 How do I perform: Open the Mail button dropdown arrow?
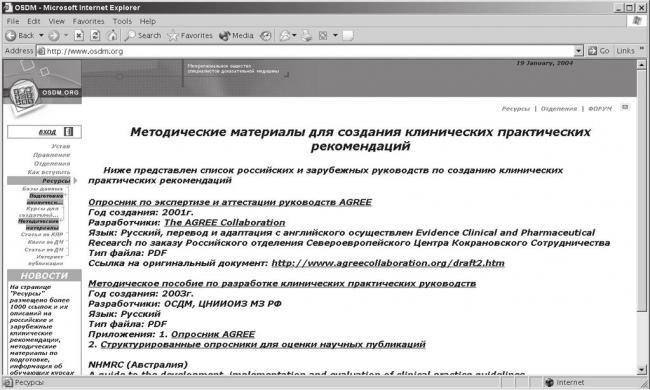click(294, 36)
